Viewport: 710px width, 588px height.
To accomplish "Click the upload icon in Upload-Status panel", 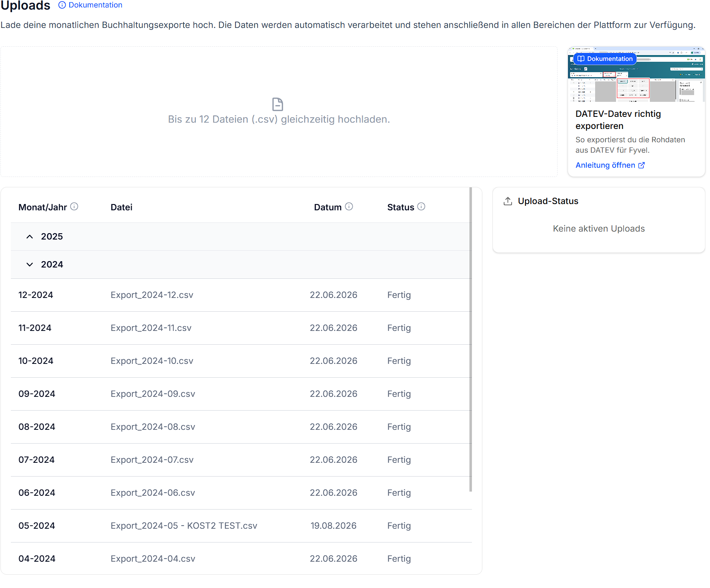I will tap(508, 201).
